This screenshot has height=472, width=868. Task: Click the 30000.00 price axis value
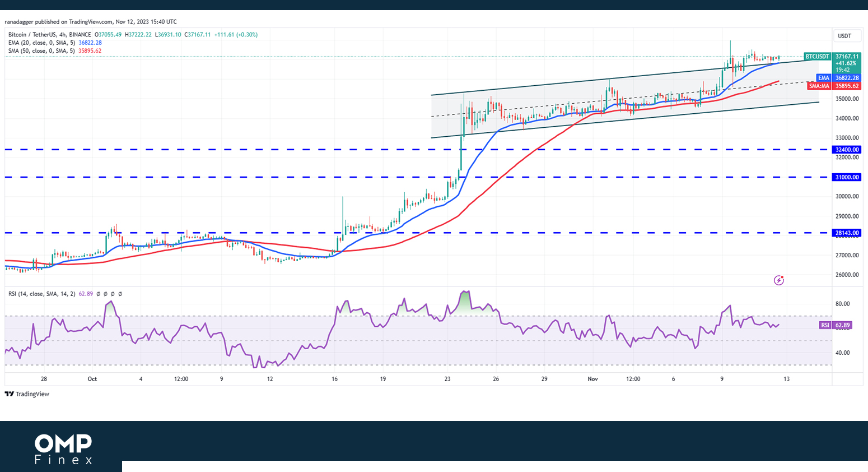tap(847, 196)
